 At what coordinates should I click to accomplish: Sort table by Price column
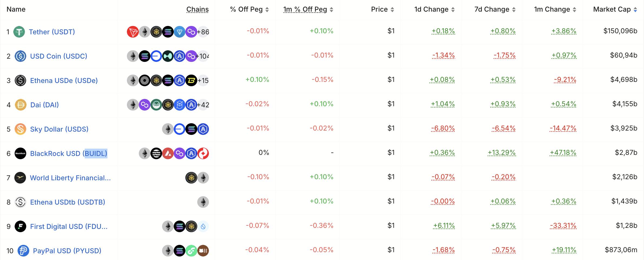coord(382,9)
